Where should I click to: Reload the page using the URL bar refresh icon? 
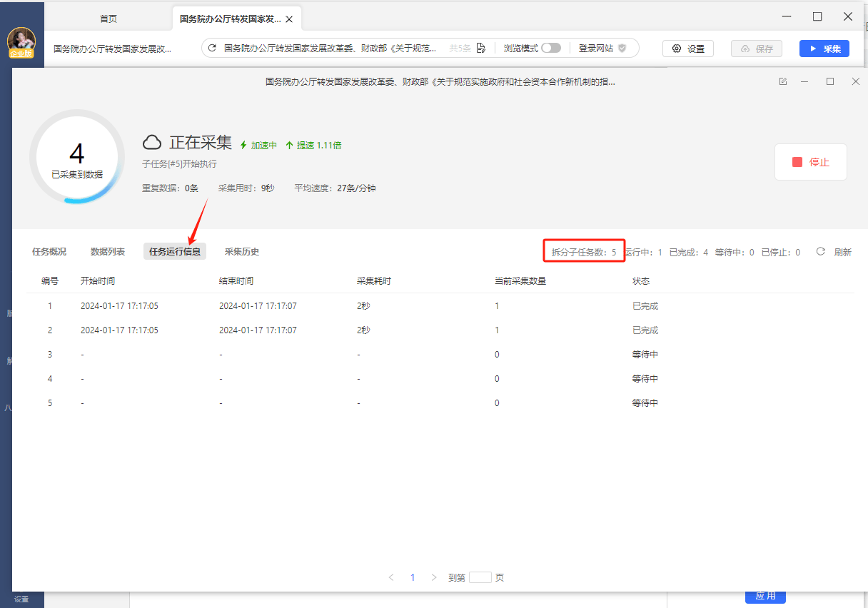[212, 49]
